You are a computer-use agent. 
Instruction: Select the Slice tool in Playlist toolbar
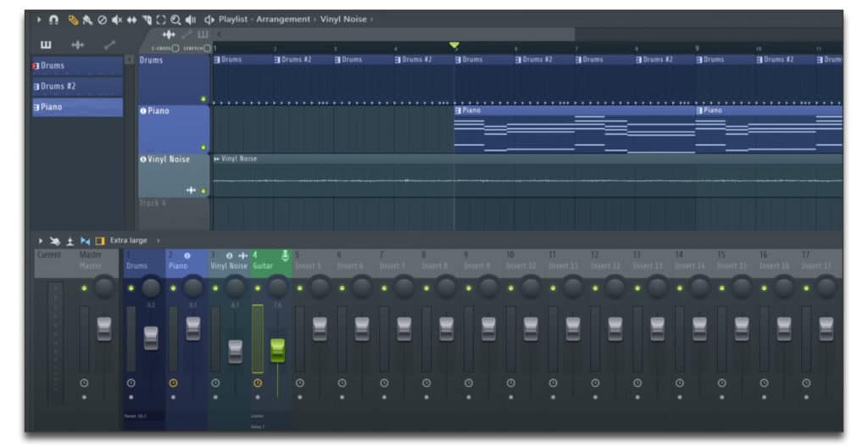point(146,20)
